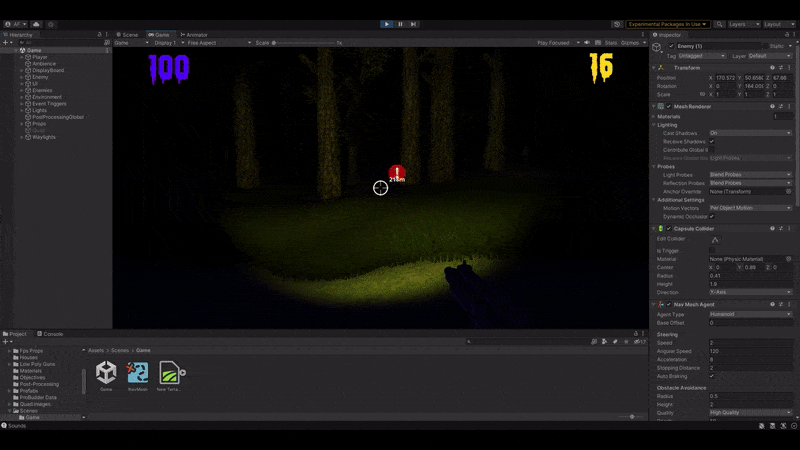Toggle Dynamic Occlusion checkbox
The height and width of the screenshot is (450, 800).
pos(712,216)
